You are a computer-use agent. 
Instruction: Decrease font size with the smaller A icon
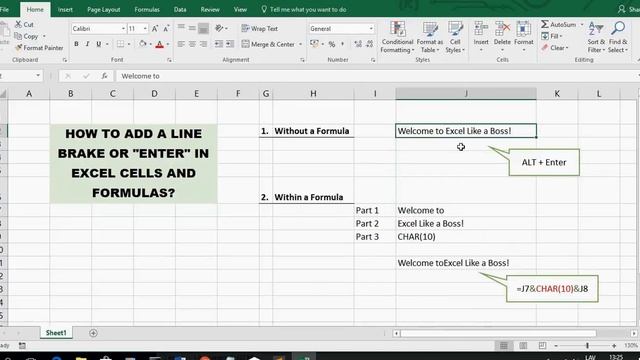coord(166,29)
